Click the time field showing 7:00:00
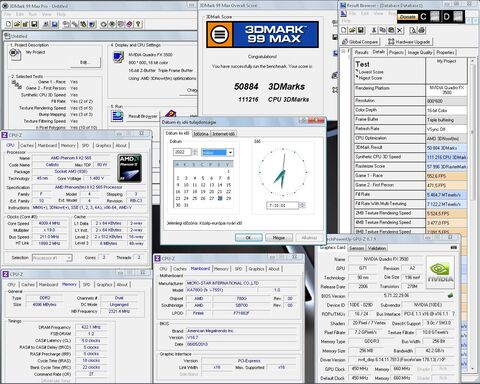The width and height of the screenshot is (480, 384). (x=282, y=205)
